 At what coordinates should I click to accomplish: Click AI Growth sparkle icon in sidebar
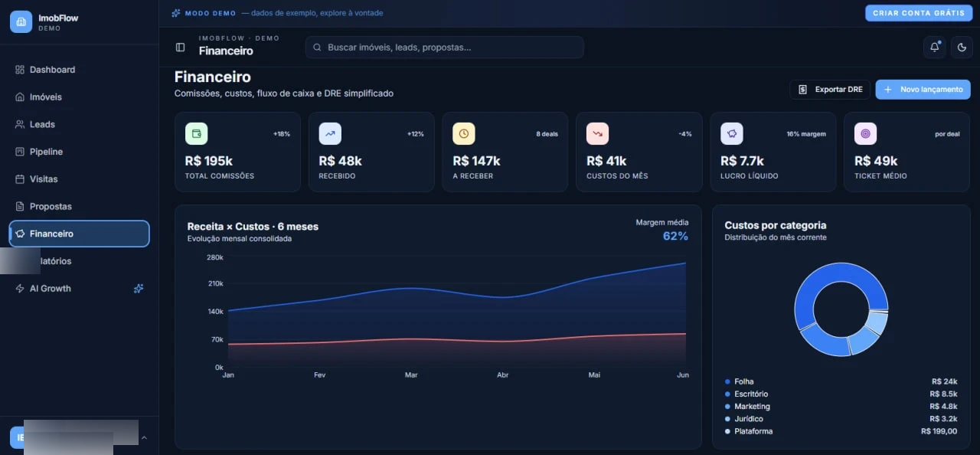(139, 289)
